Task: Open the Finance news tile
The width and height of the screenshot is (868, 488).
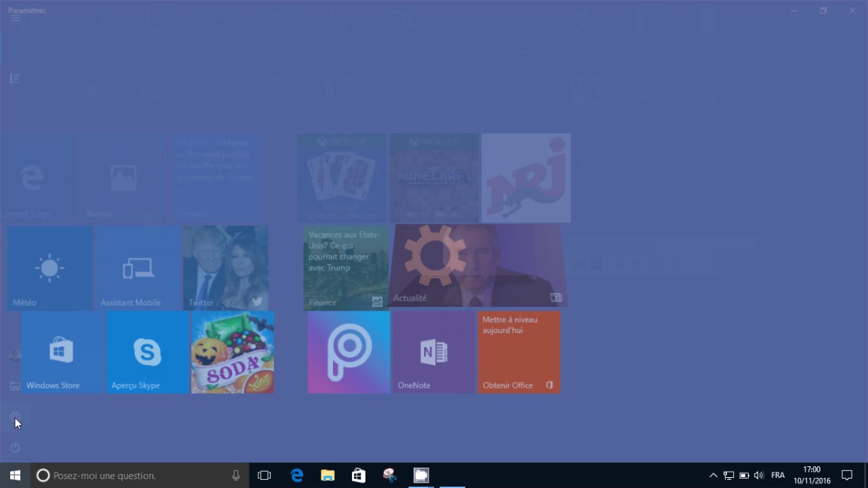Action: pyautogui.click(x=346, y=268)
